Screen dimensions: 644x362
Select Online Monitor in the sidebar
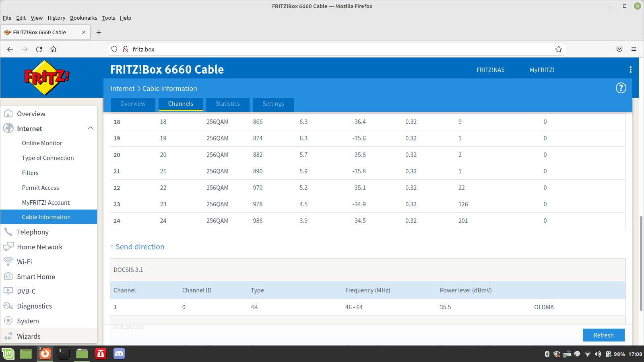coord(42,143)
